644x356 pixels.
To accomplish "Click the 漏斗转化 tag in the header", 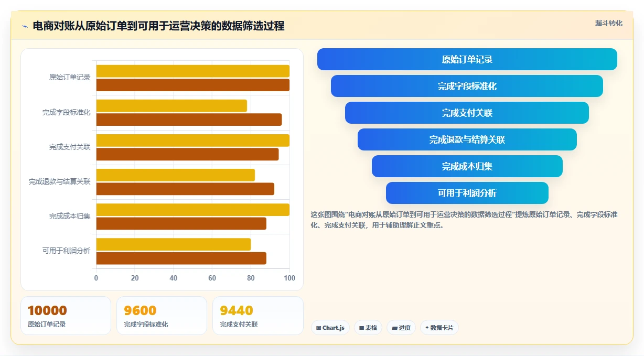I will [x=608, y=23].
